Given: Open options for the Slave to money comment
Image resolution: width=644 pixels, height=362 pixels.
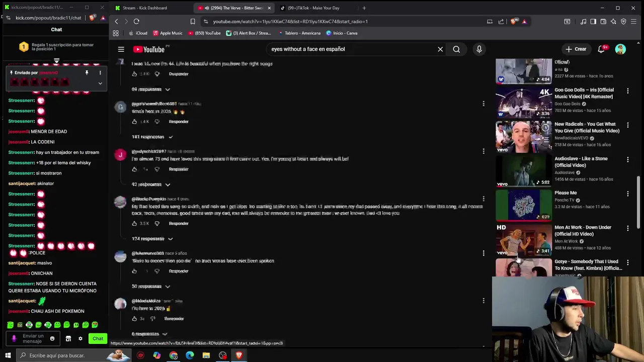Looking at the screenshot, I should [484, 253].
